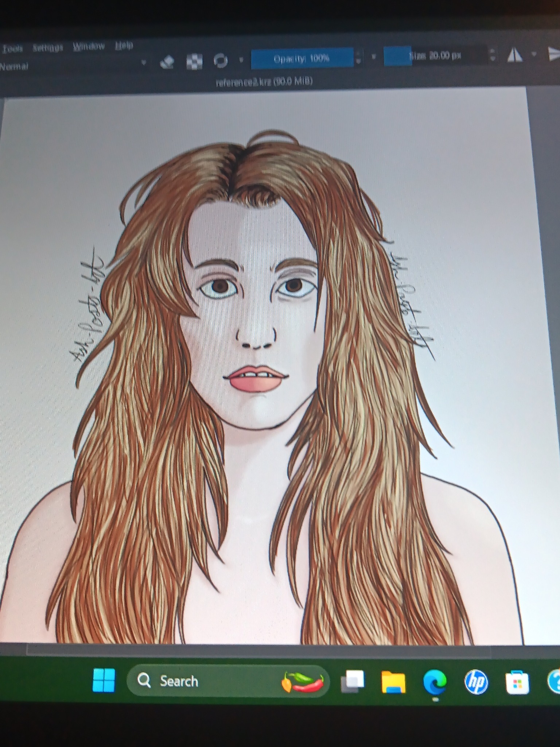
Task: Open the Help menu
Action: pos(124,45)
